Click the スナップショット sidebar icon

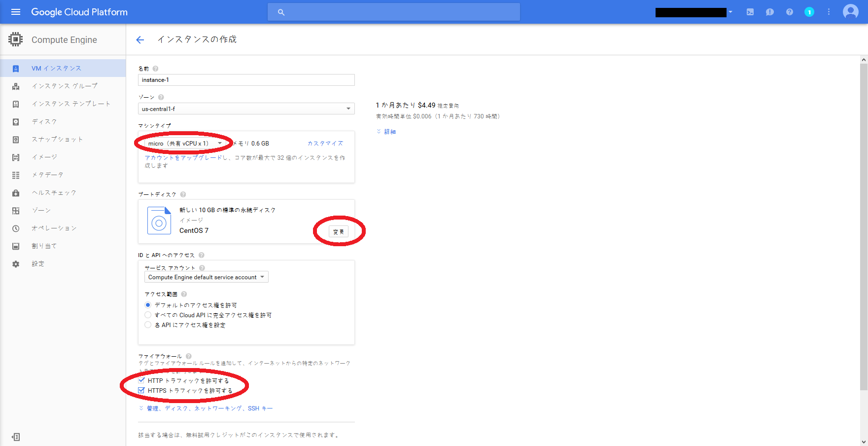click(16, 140)
